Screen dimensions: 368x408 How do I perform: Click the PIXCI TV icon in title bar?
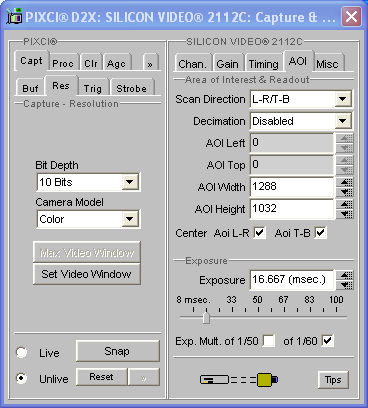pyautogui.click(x=15, y=17)
